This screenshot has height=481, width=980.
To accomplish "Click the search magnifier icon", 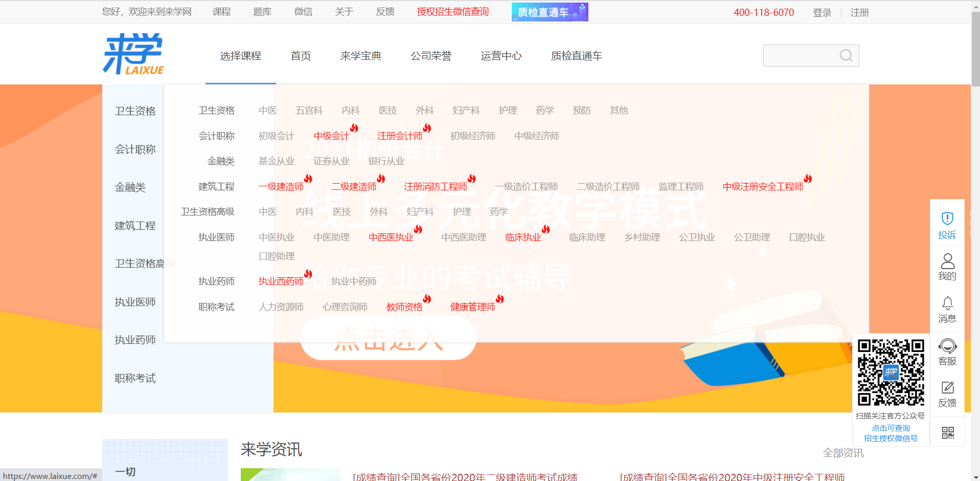I will [x=846, y=55].
